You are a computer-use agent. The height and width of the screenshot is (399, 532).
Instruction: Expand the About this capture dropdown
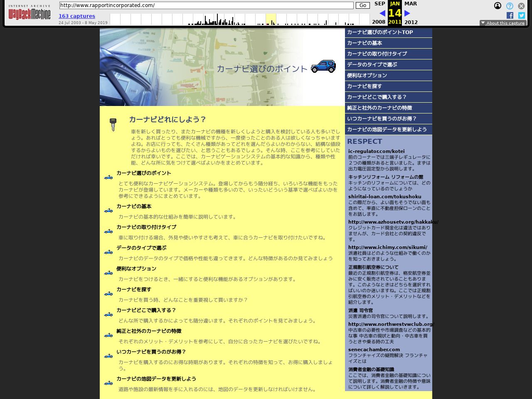(503, 23)
